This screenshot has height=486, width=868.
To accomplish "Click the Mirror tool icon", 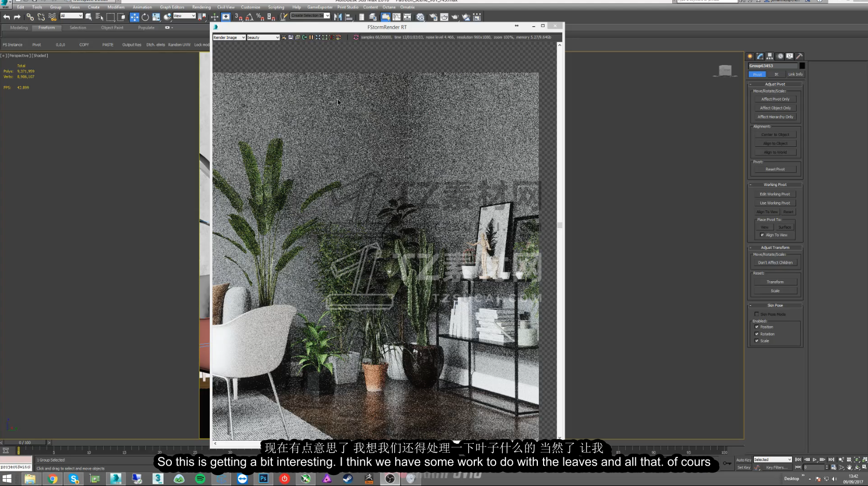I will (338, 17).
